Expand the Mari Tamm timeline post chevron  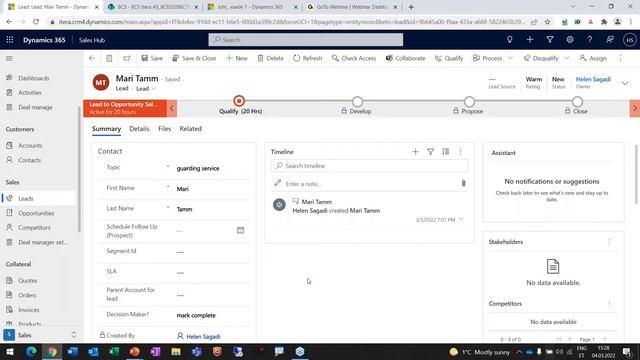[461, 219]
